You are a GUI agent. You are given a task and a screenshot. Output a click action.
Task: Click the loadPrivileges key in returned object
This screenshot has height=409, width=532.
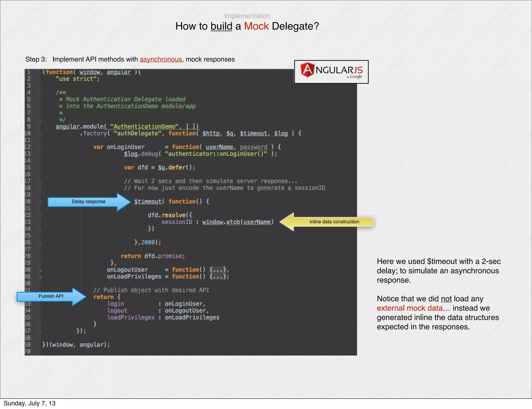[131, 317]
